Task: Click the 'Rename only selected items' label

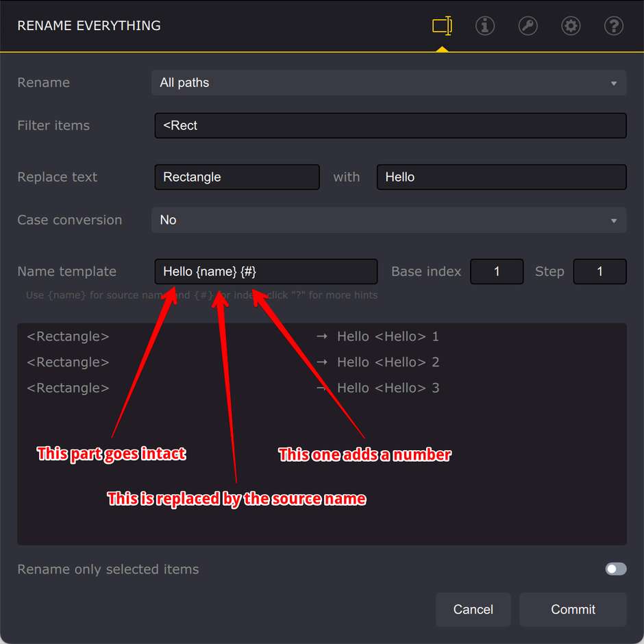Action: 108,569
